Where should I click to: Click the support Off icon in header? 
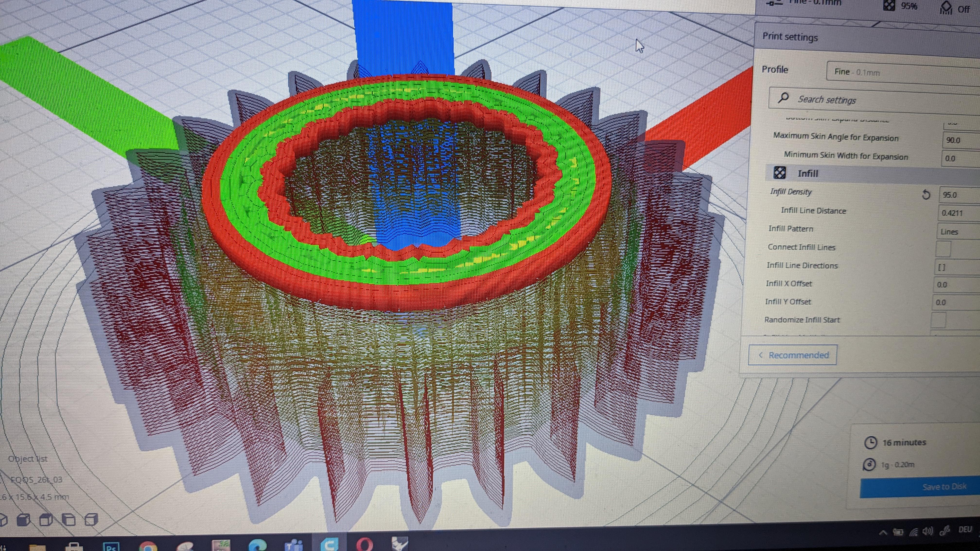(x=946, y=8)
